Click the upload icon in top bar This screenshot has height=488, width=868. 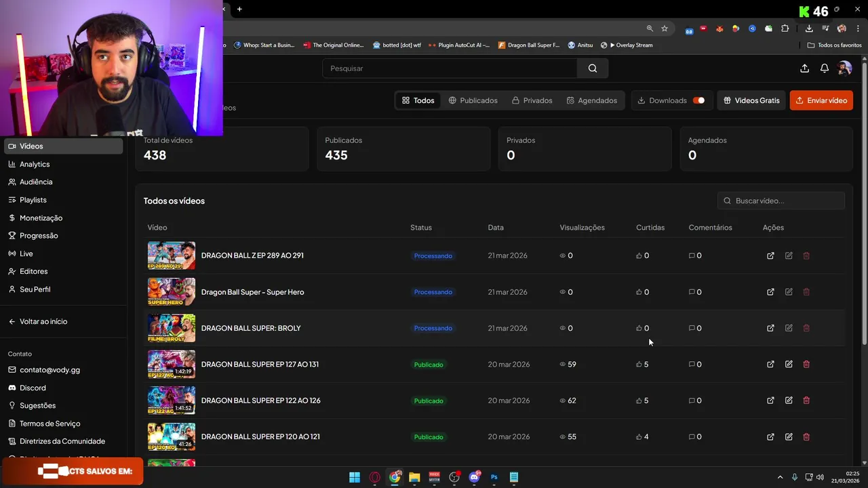coord(804,68)
